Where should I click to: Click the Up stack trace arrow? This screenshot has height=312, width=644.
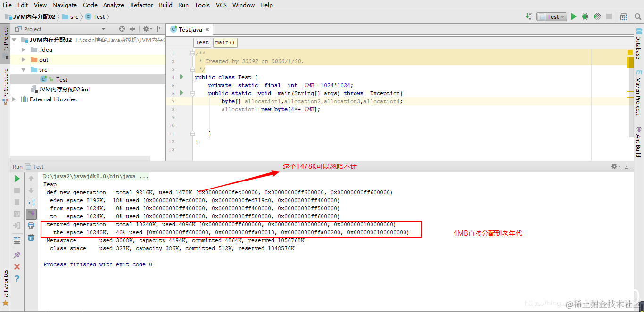[31, 179]
